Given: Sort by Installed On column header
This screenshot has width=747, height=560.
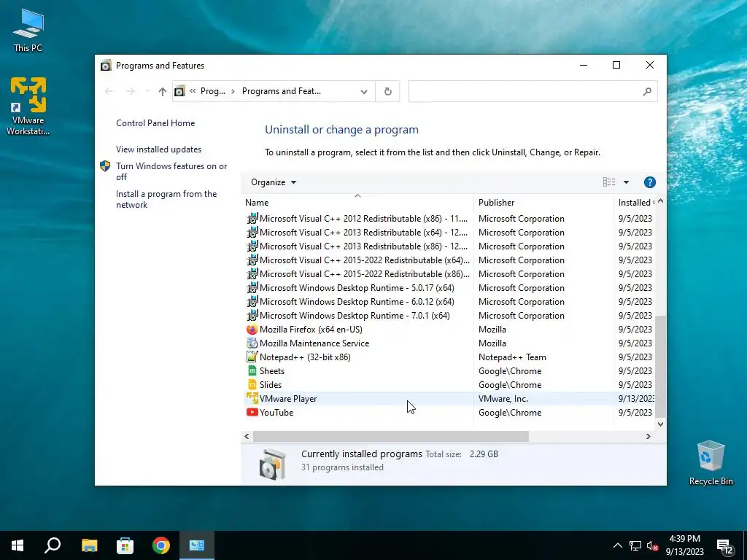Looking at the screenshot, I should click(635, 203).
